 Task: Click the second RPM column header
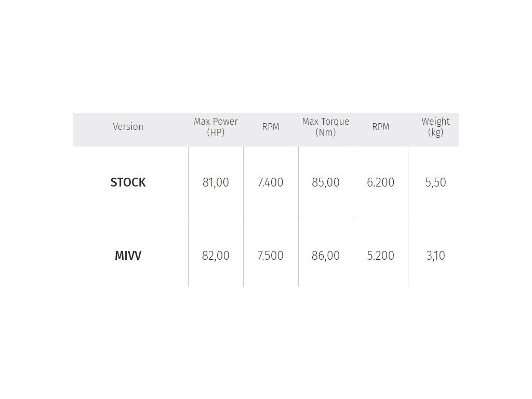click(381, 127)
